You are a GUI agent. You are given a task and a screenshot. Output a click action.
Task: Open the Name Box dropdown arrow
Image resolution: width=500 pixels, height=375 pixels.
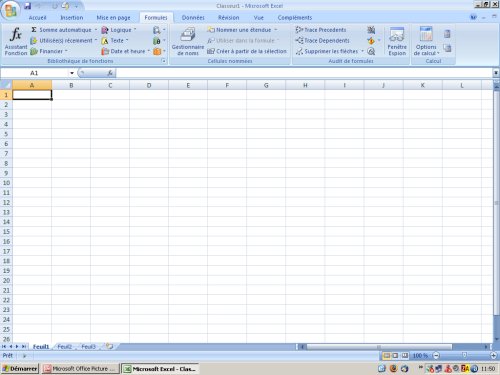point(72,73)
